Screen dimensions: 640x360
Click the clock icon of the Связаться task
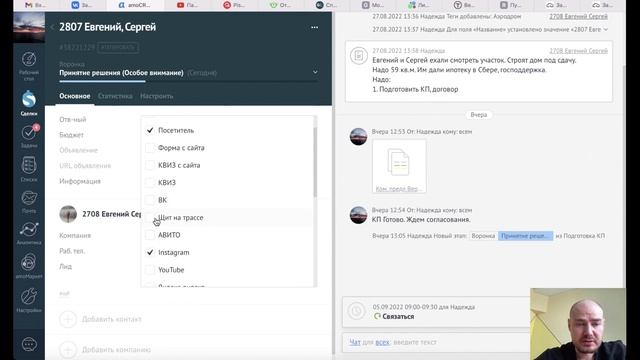click(x=356, y=311)
